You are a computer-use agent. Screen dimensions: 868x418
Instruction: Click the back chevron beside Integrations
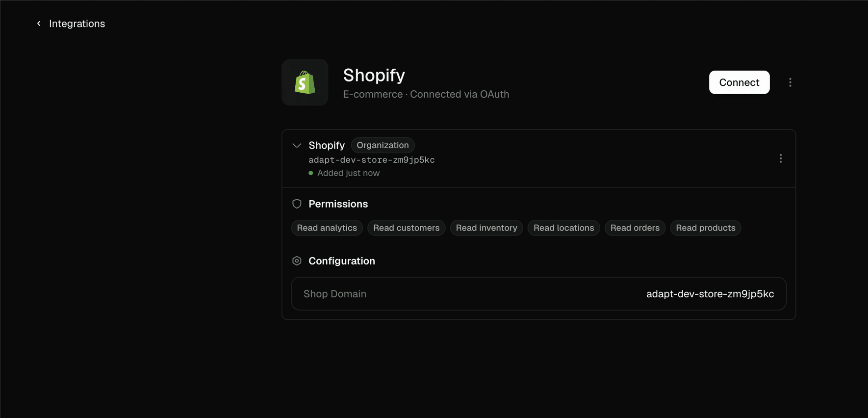[39, 24]
